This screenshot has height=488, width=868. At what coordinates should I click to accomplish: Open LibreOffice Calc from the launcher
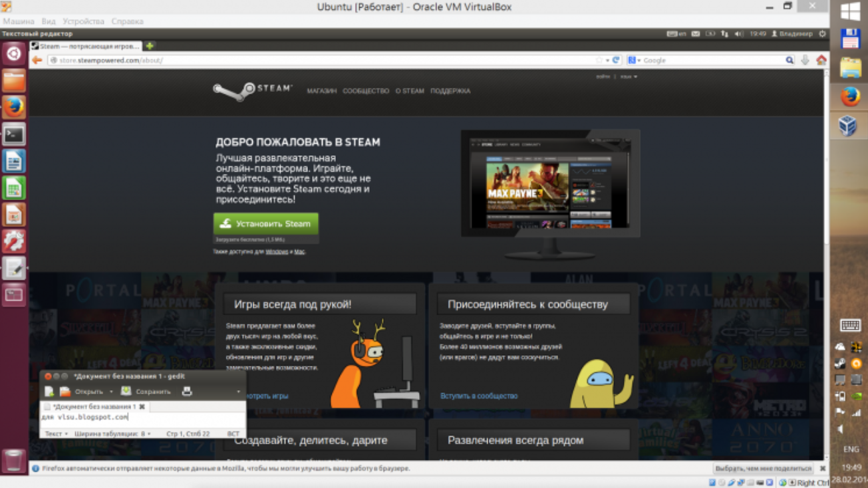point(13,188)
